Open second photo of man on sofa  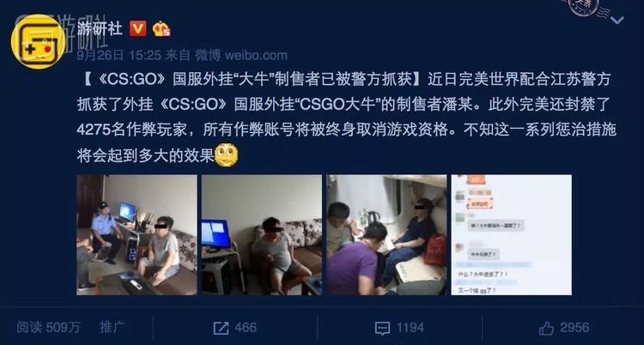click(x=262, y=235)
